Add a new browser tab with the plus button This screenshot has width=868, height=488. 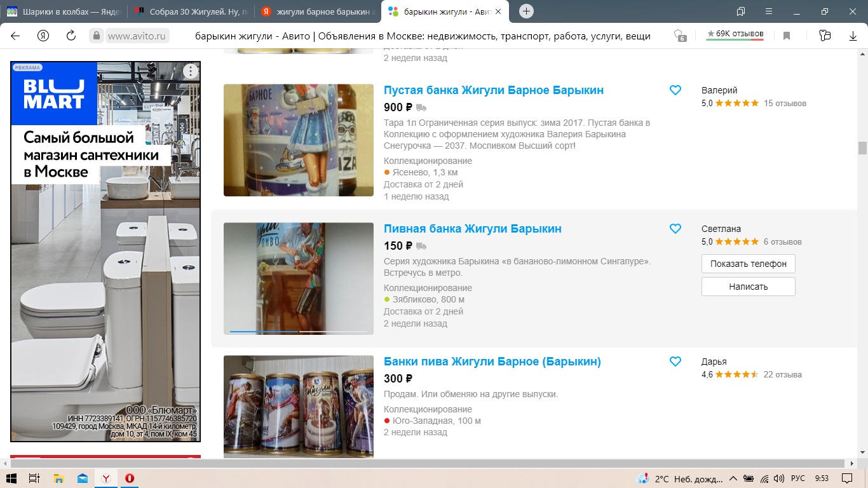pyautogui.click(x=526, y=11)
